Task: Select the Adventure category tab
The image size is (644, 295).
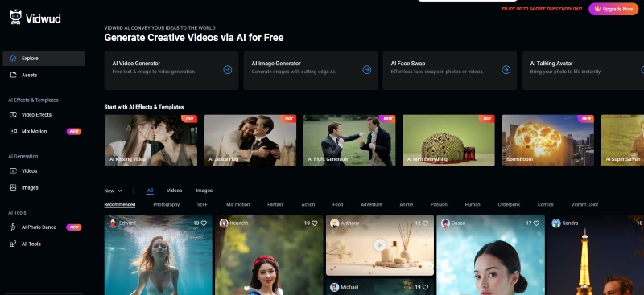Action: tap(371, 204)
